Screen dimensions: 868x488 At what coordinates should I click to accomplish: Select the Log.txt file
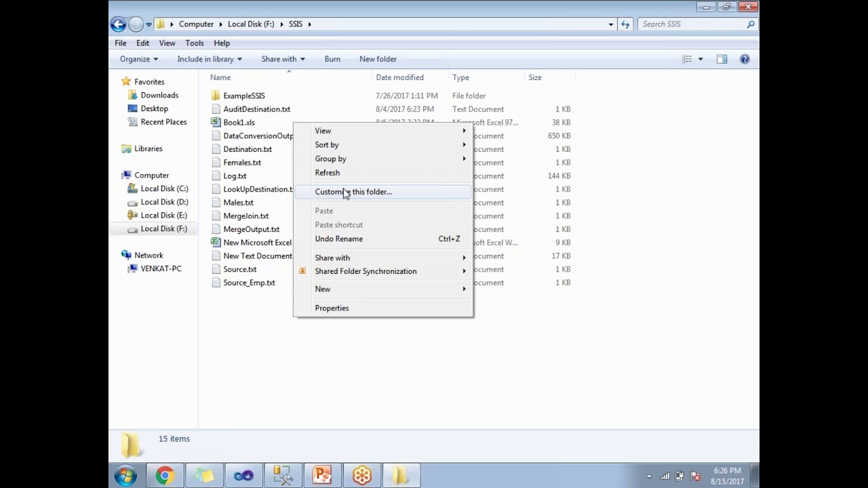(x=235, y=176)
